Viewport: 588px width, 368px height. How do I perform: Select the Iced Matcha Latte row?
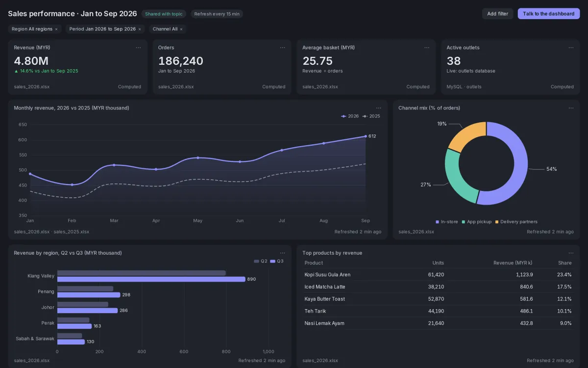coord(438,287)
